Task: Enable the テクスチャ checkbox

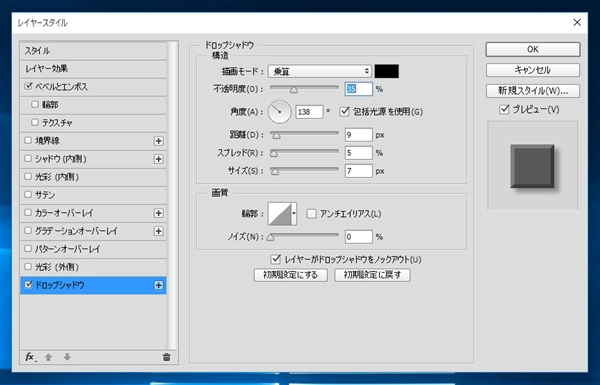Action: coord(35,122)
